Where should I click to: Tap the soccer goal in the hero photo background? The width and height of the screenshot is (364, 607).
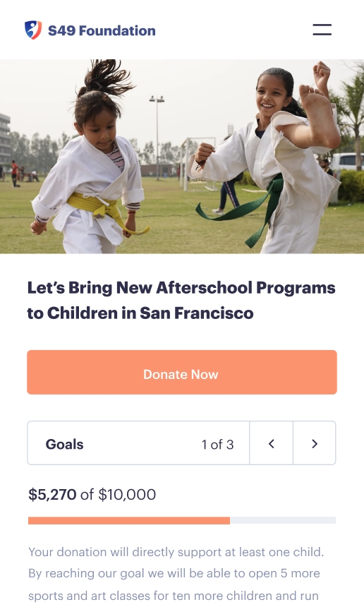[x=198, y=164]
